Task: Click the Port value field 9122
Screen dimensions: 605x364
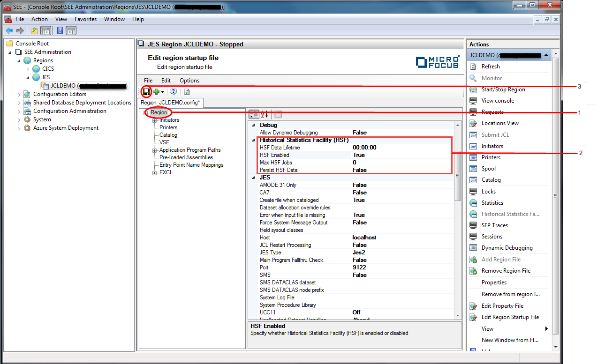Action: pos(360,267)
